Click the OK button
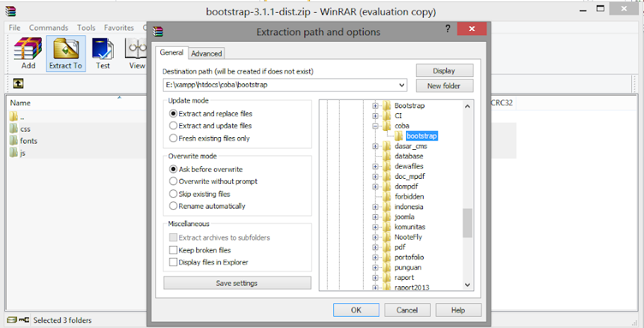Screen dimensions: 644x328 356,310
